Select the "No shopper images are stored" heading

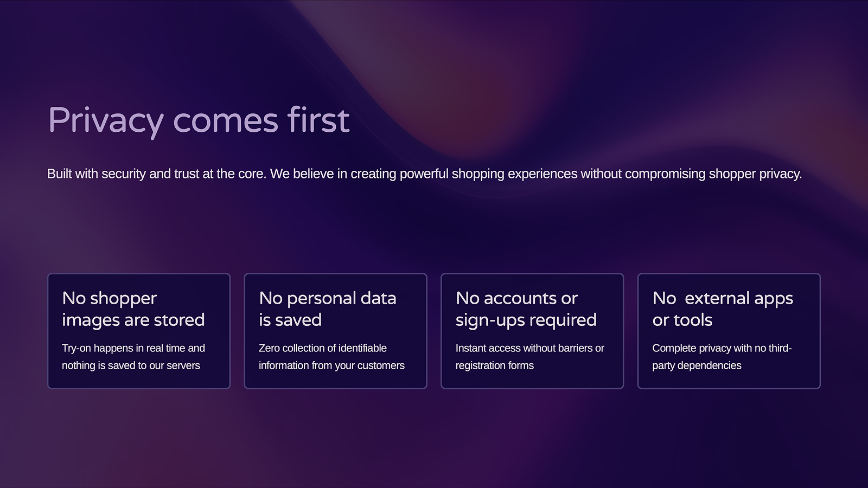coord(133,309)
